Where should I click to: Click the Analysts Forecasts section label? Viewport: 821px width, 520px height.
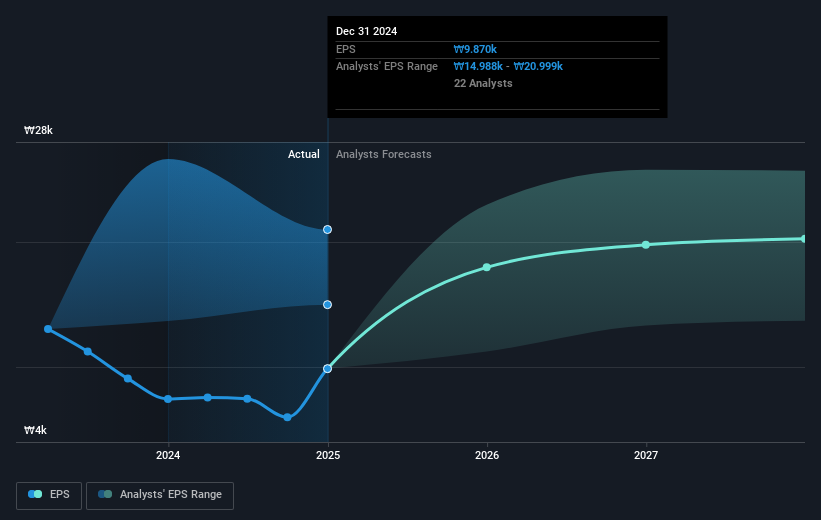(x=384, y=154)
